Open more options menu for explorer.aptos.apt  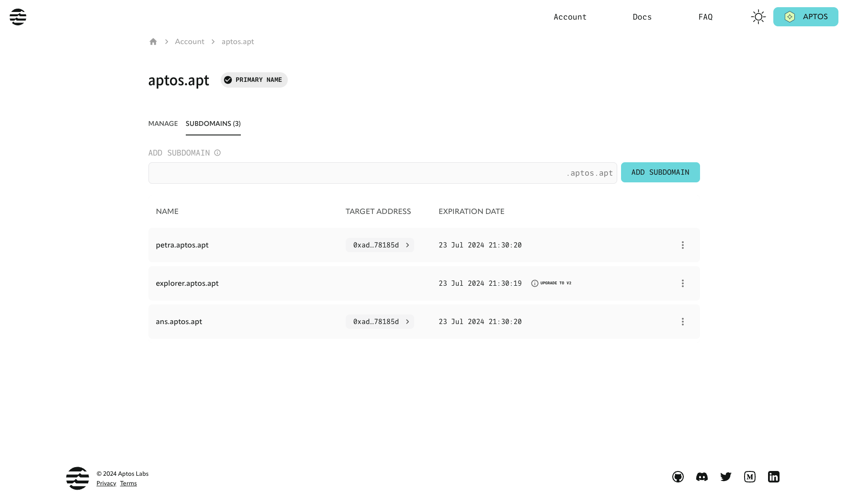(683, 283)
